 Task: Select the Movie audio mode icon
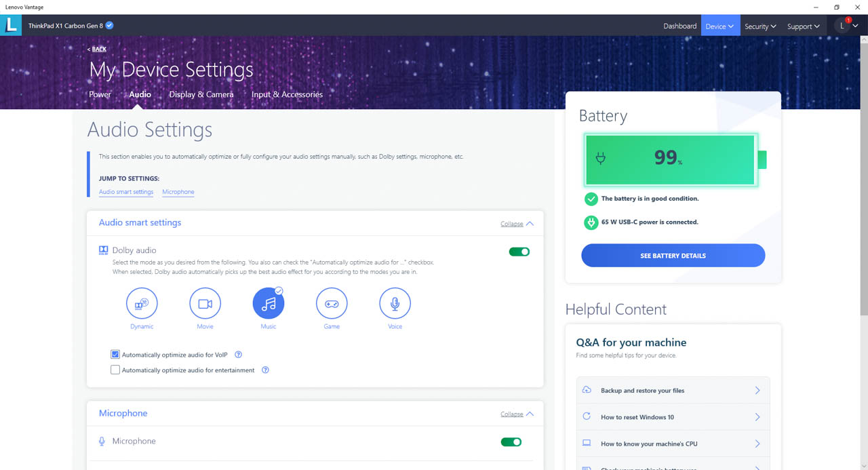(205, 304)
